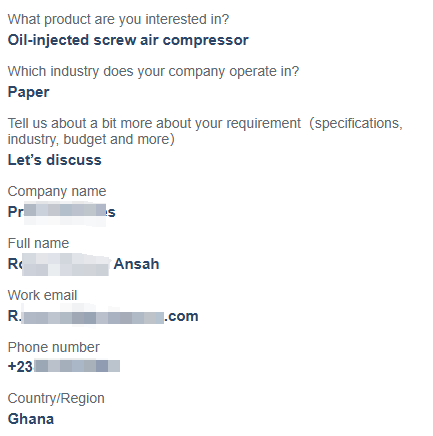The height and width of the screenshot is (436, 433).
Task: Click the 'Country/Region' field label
Action: (x=56, y=399)
